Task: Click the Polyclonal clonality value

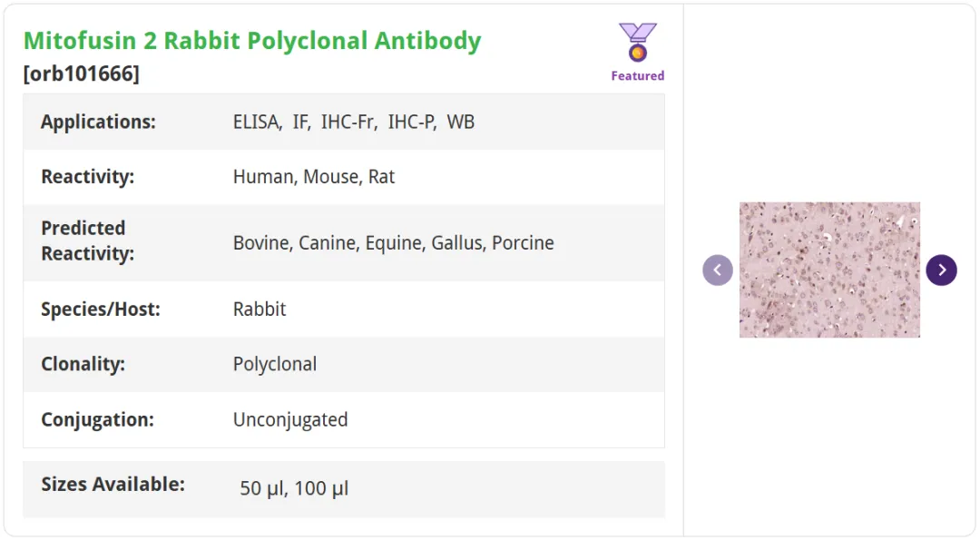Action: click(275, 364)
